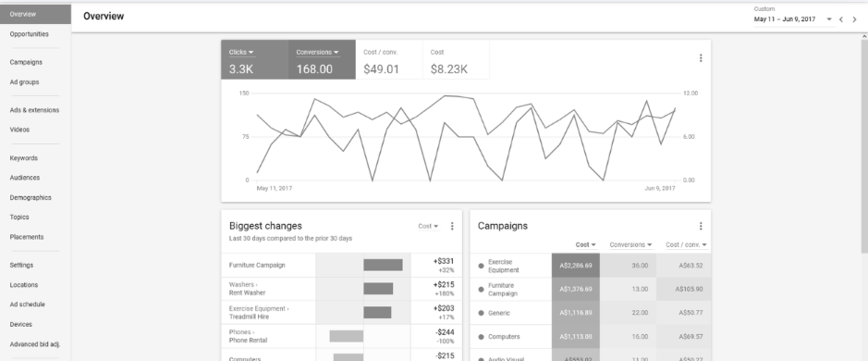Click the Jun 9, 2017 axis label
This screenshot has height=361, width=868.
(x=660, y=189)
